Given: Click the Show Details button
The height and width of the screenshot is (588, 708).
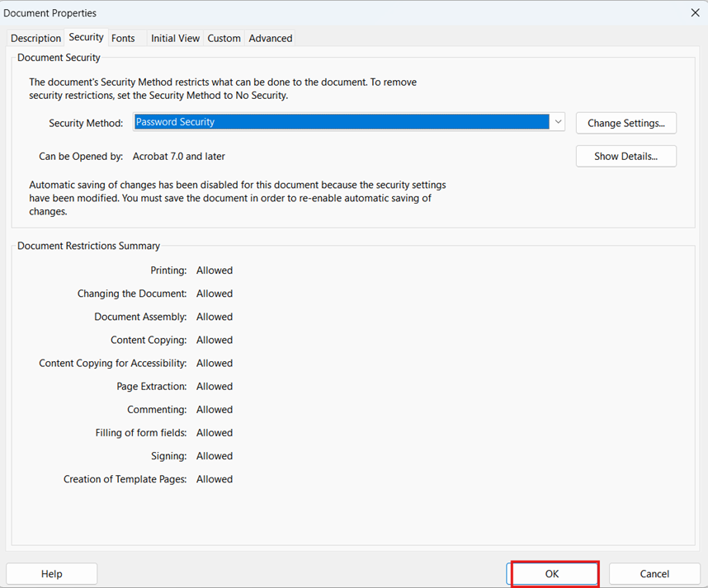Looking at the screenshot, I should (x=625, y=156).
